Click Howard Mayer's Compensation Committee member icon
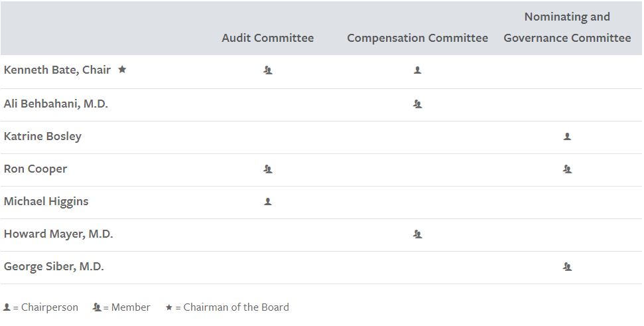This screenshot has width=644, height=326. [417, 234]
